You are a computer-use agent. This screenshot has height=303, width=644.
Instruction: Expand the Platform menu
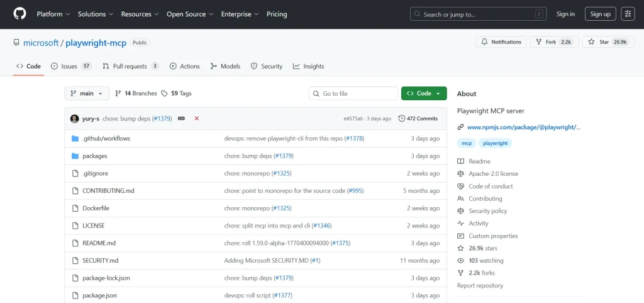[x=53, y=14]
